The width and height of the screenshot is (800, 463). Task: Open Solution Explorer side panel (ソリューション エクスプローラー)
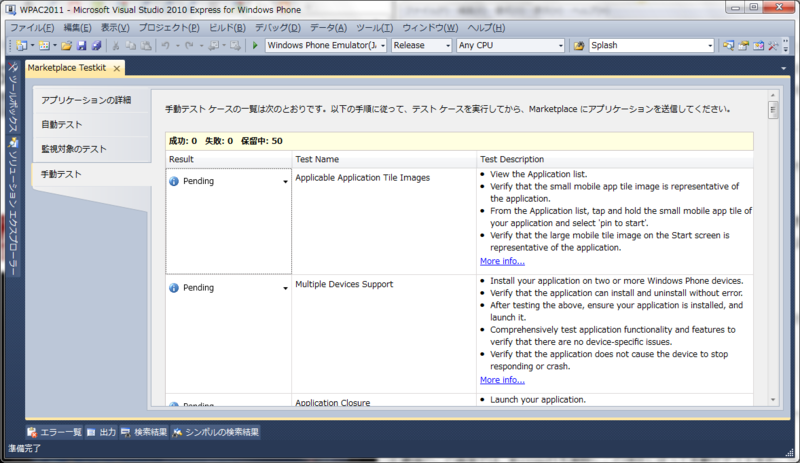pos(13,207)
